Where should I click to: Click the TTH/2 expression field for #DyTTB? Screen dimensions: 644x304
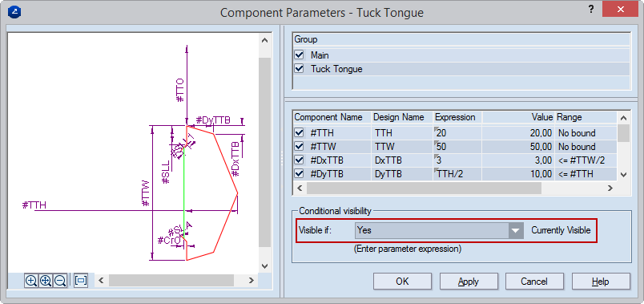[457, 174]
